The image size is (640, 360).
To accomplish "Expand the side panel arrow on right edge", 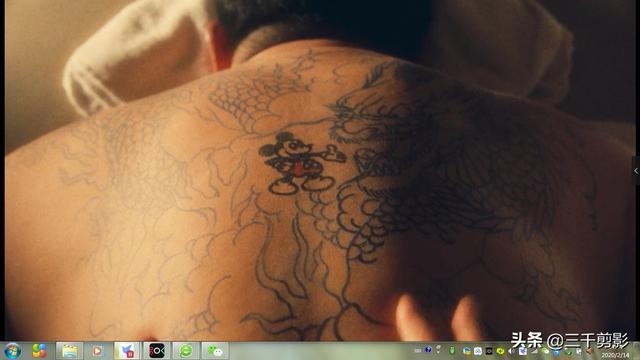I will click(x=636, y=171).
